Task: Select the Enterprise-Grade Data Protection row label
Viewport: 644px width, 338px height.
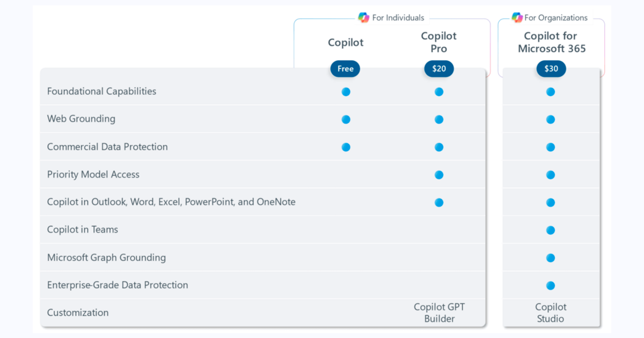Action: 118,285
